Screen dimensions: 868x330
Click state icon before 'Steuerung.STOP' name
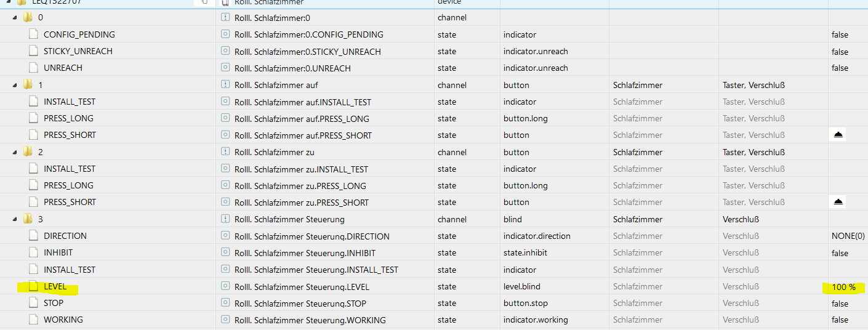point(225,303)
